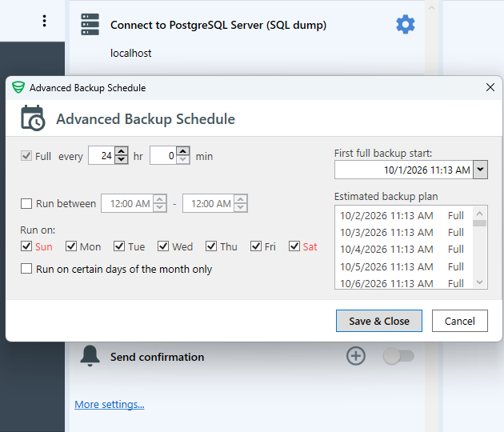Open the First full backup start dropdown
This screenshot has width=504, height=432.
(481, 170)
